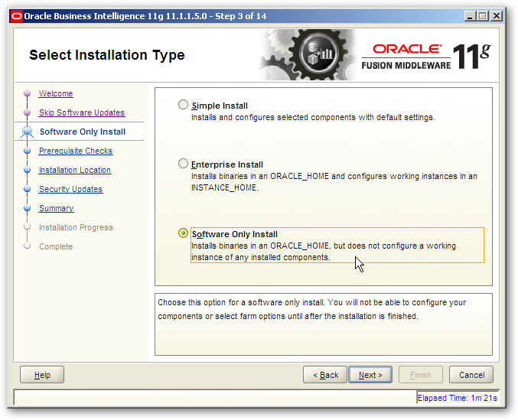
Task: Select the Software Only Install radio button
Action: pos(183,233)
